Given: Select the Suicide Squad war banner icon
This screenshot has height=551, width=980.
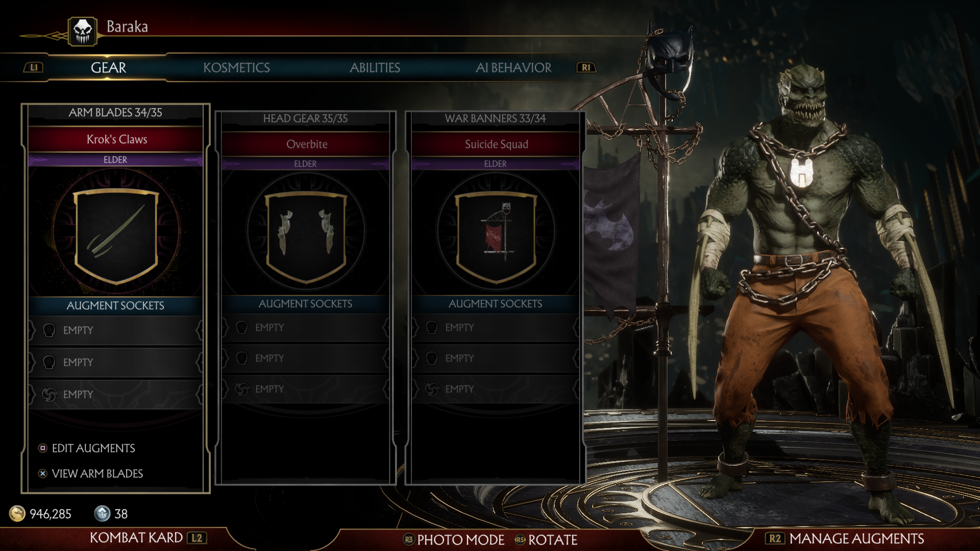Looking at the screenshot, I should pos(496,237).
